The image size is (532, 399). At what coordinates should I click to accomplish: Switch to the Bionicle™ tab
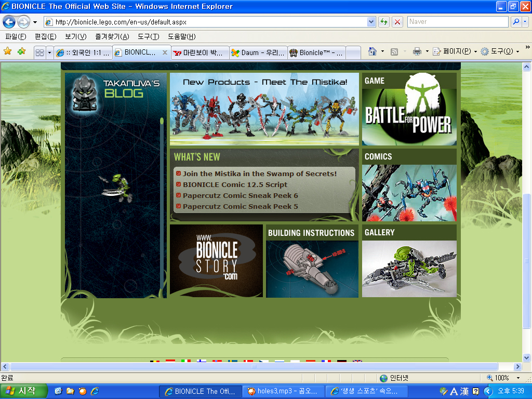(316, 52)
